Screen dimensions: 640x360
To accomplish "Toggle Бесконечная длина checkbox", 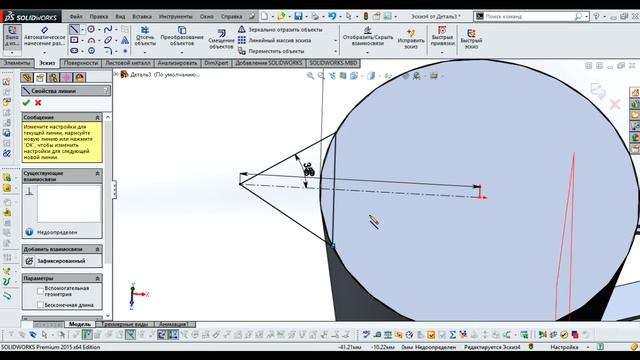I will click(40, 304).
